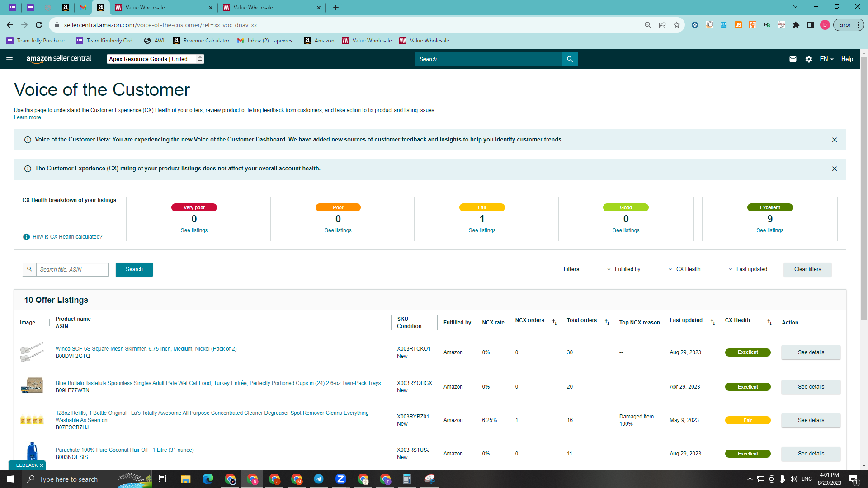Sort by Total orders column arrows
Screen dimensions: 868x488
[607, 322]
